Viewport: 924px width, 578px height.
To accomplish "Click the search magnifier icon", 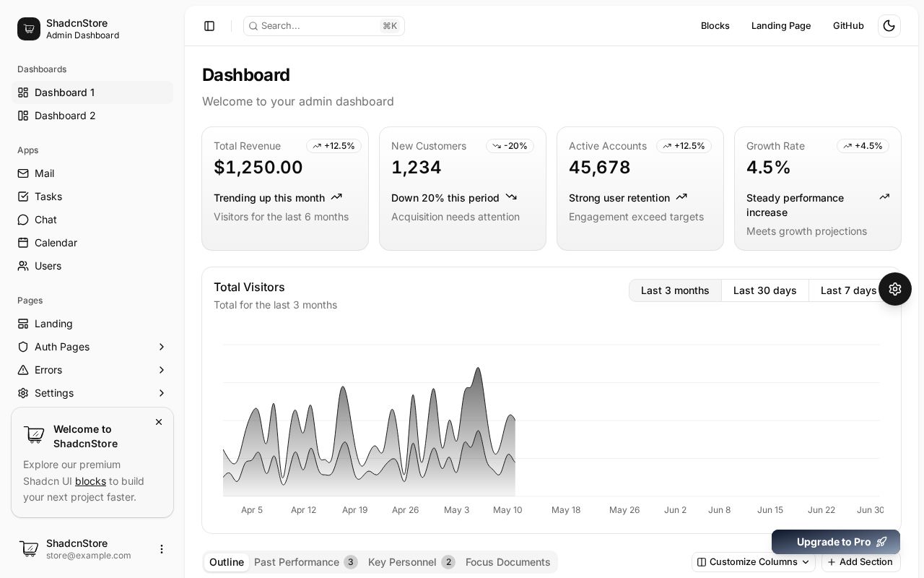I will pyautogui.click(x=253, y=26).
